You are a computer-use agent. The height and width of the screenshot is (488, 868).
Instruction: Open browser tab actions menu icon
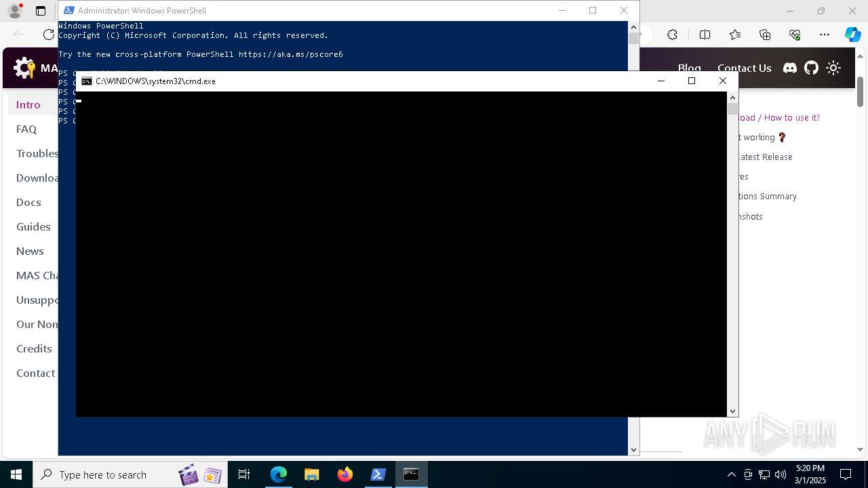[41, 11]
